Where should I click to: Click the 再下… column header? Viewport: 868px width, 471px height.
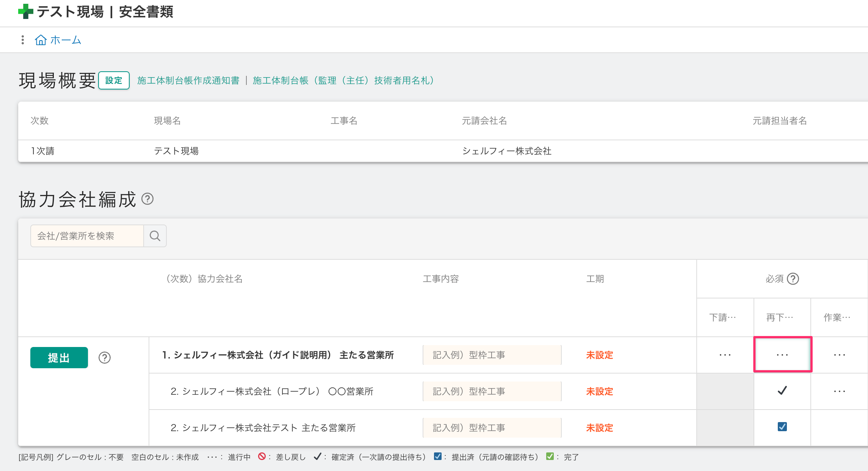click(780, 317)
